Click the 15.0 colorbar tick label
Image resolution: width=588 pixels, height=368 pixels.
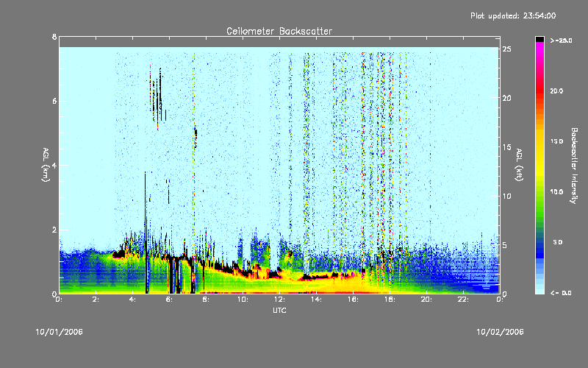(556, 141)
